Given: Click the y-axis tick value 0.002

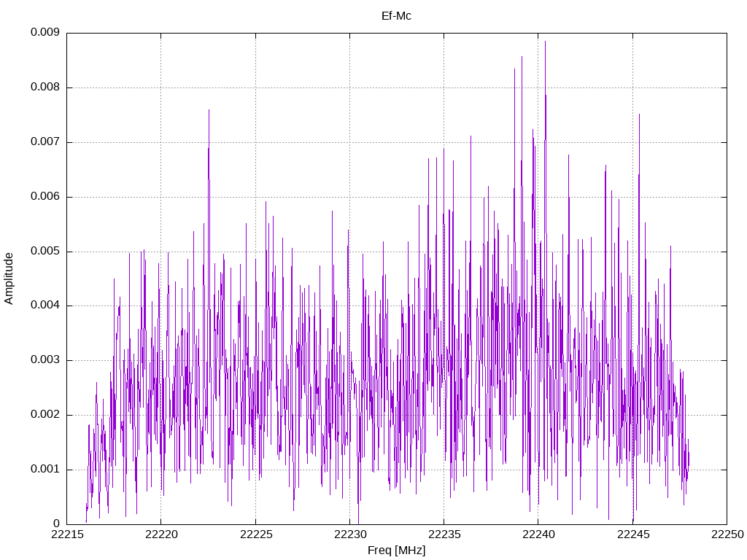Looking at the screenshot, I should tap(45, 415).
